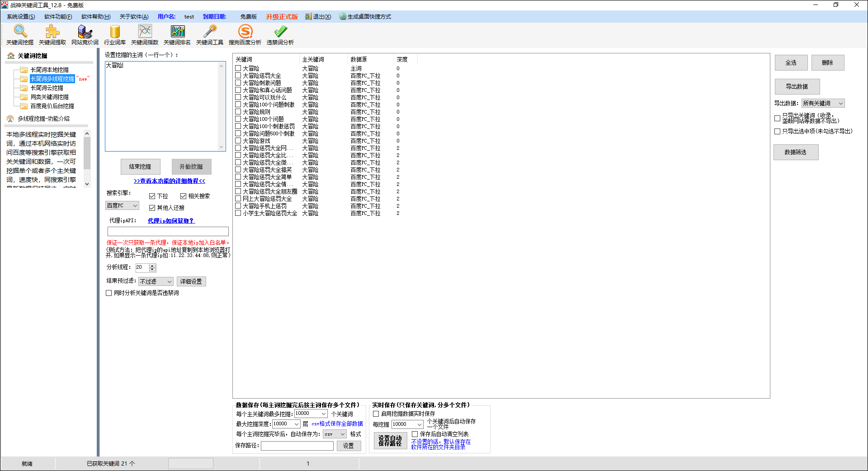
Task: Open the 关键词挖掘 magnifier tool
Action: [20, 34]
